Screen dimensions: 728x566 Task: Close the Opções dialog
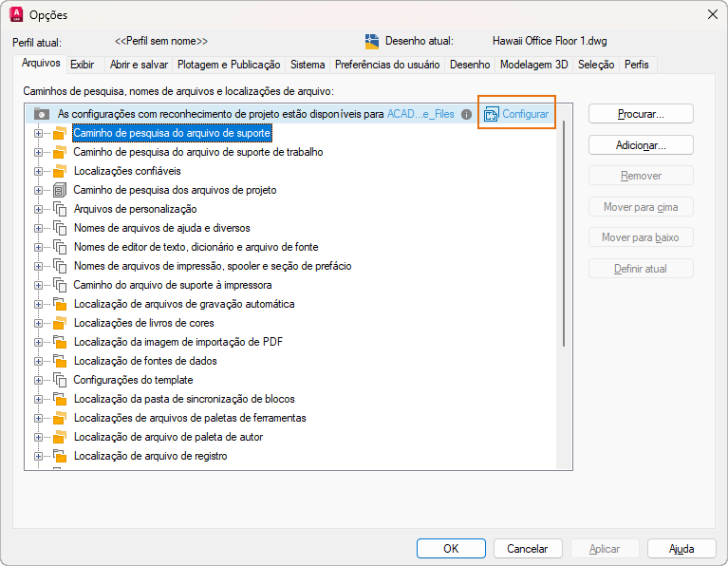[x=713, y=14]
